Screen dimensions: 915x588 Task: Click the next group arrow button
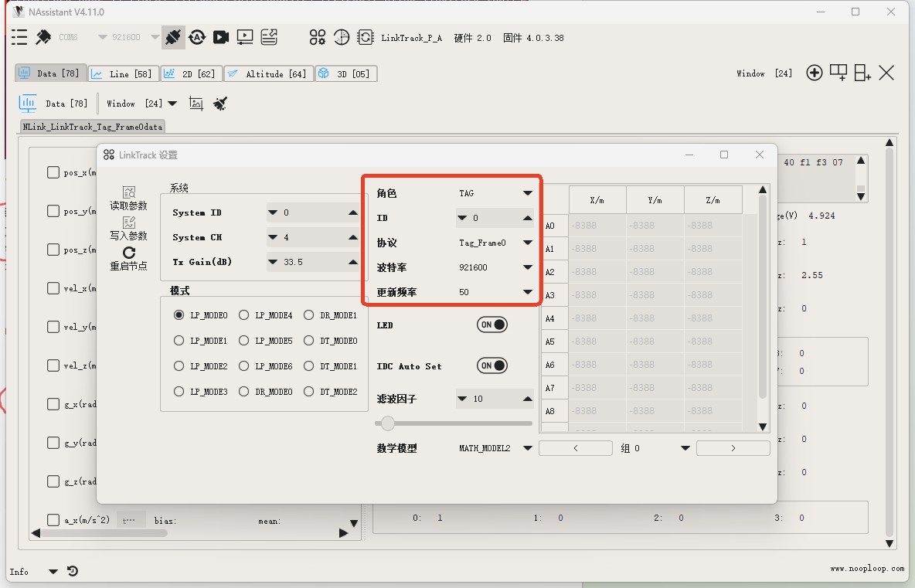pos(733,448)
